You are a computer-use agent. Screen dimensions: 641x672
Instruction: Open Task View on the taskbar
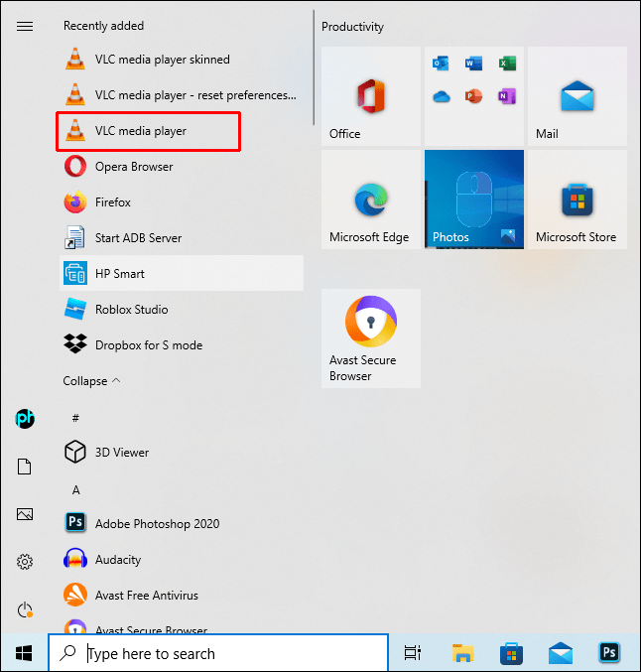[x=413, y=653]
